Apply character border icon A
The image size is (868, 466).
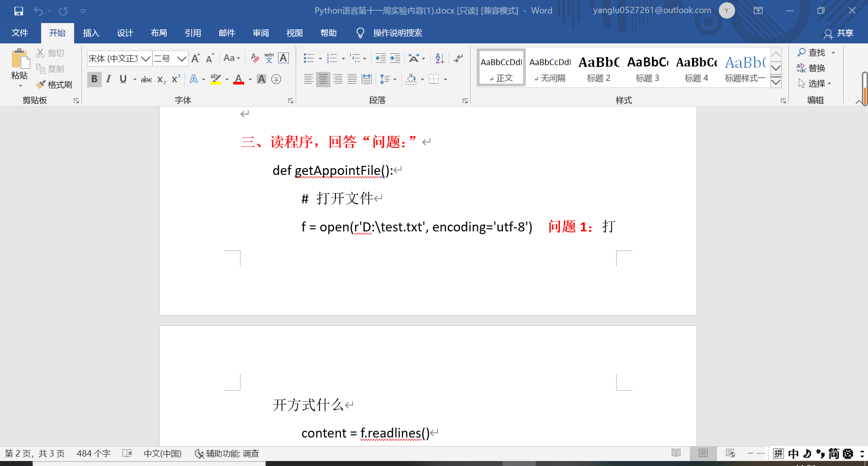point(283,58)
